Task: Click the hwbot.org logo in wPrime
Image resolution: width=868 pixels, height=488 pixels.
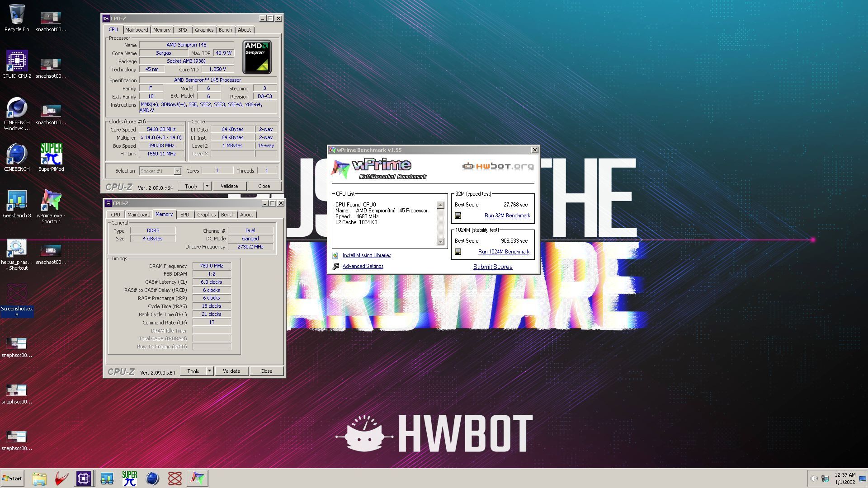Action: point(498,166)
